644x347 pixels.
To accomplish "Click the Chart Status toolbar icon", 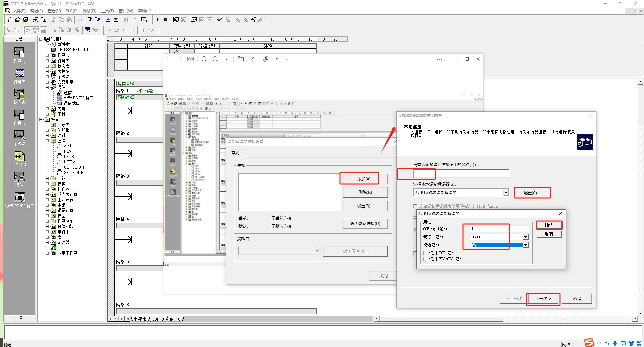I will (x=194, y=20).
